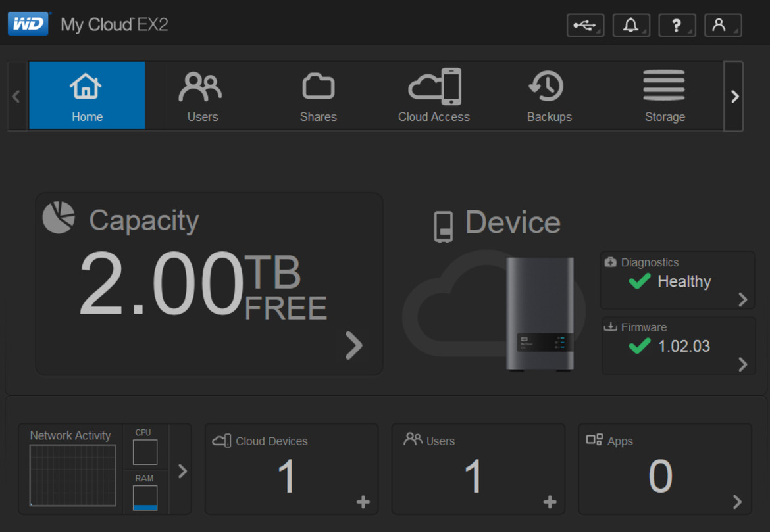This screenshot has width=770, height=532.
Task: Click the My Cloud EX2 device image
Action: tap(540, 313)
